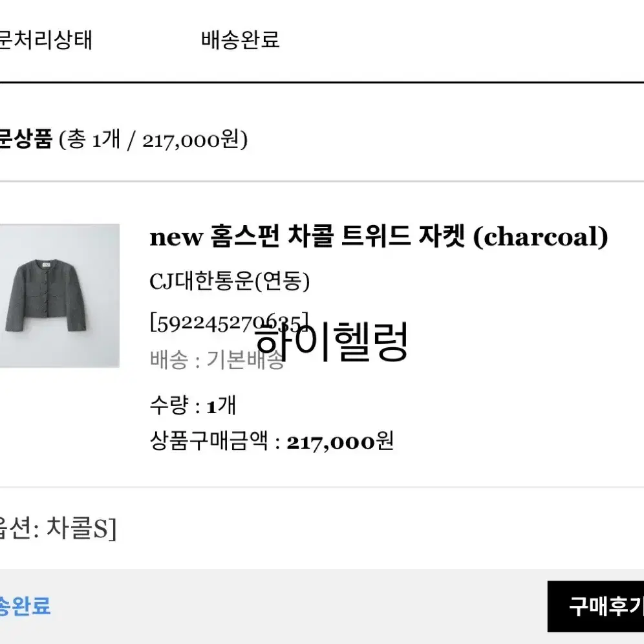Click the gray footer bar beside 구매후기
This screenshot has height=644, width=644.
[299, 606]
